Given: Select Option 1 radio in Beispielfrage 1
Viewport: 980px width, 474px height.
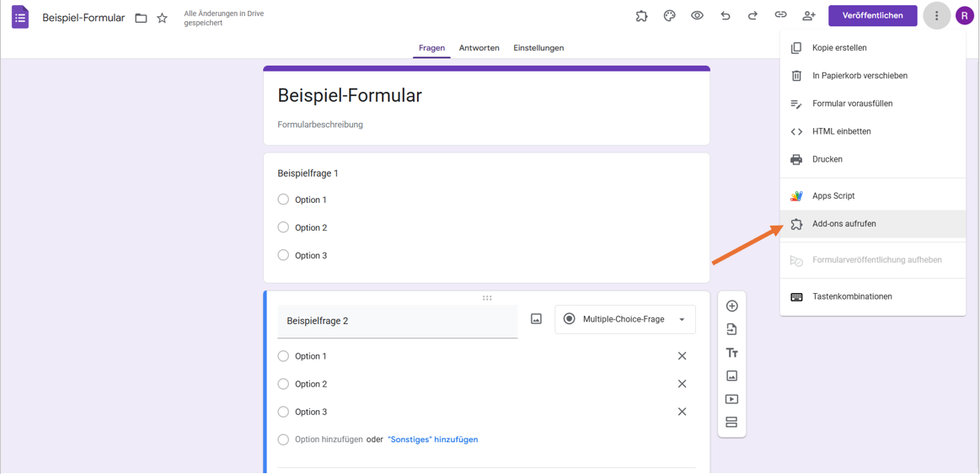Looking at the screenshot, I should 283,200.
